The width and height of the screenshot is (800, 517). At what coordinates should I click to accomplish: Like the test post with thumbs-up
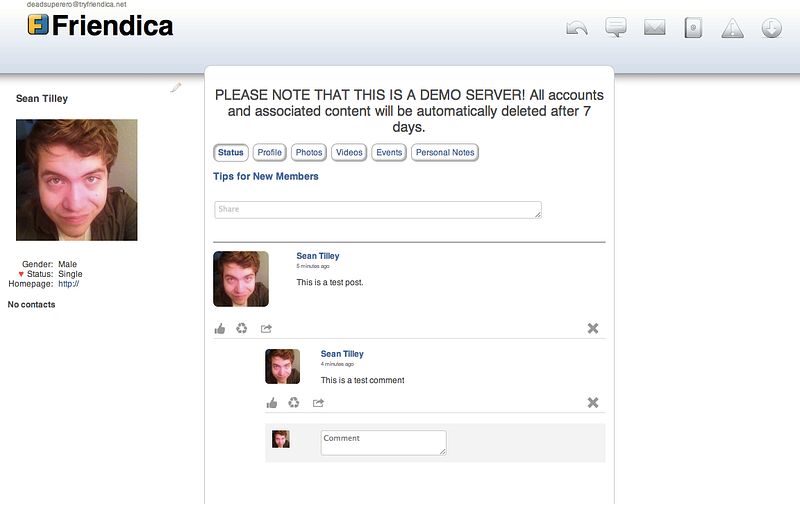(x=220, y=328)
